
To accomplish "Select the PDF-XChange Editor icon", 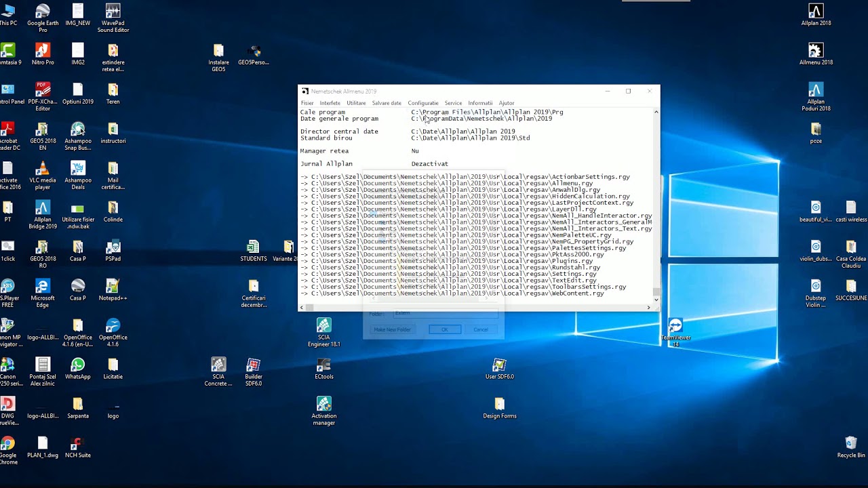I will coord(43,97).
